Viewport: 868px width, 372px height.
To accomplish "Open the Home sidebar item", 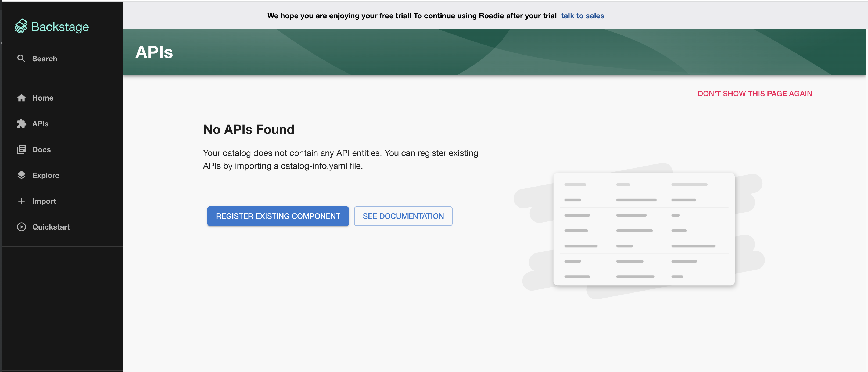I will (43, 98).
